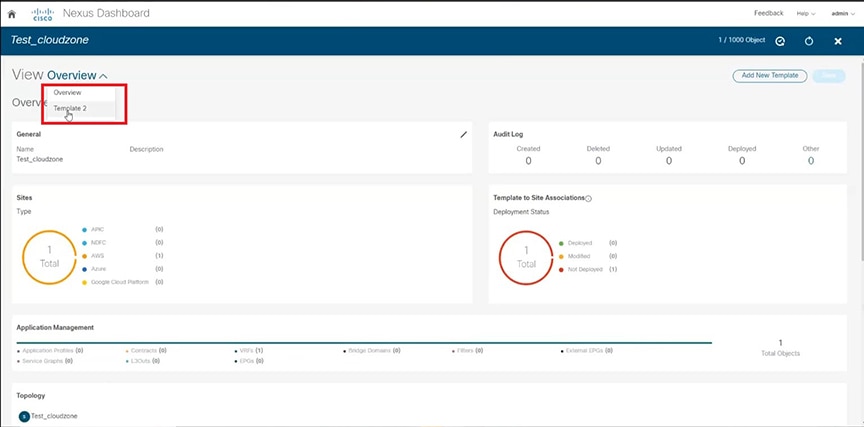Collapse the View Overview dropdown

(77, 75)
